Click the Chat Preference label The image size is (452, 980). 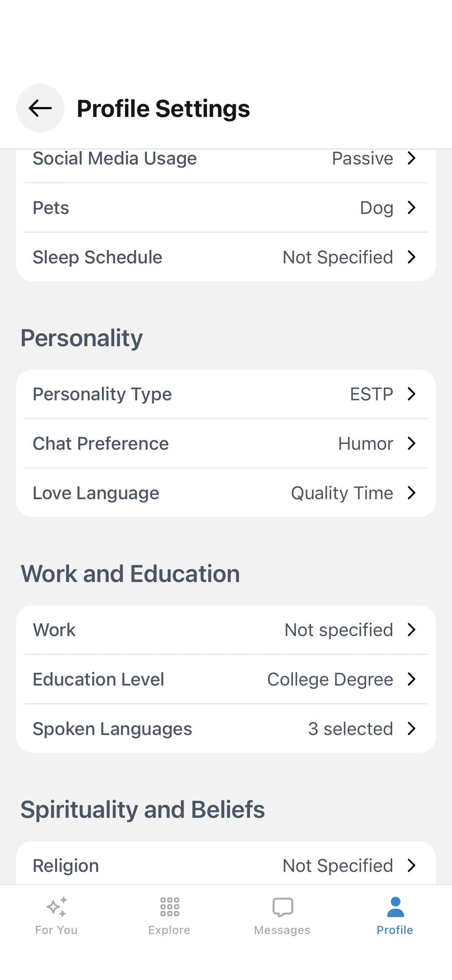click(x=100, y=444)
